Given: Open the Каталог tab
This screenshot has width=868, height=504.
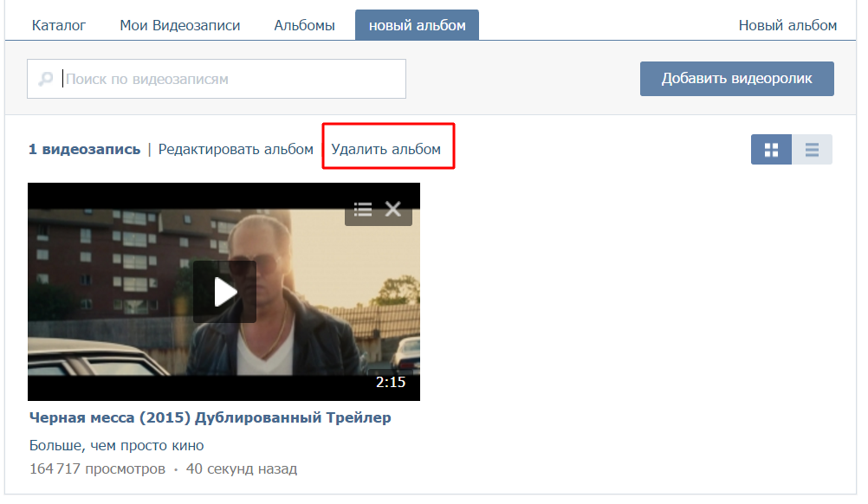Looking at the screenshot, I should [x=59, y=25].
